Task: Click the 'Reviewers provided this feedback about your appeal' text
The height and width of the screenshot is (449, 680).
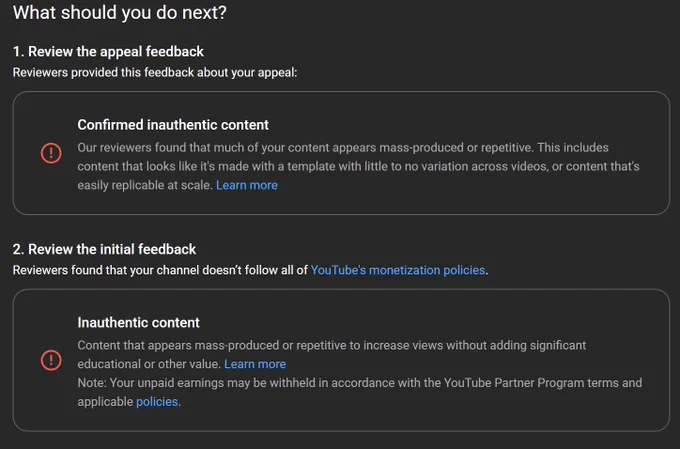Action: coord(155,72)
